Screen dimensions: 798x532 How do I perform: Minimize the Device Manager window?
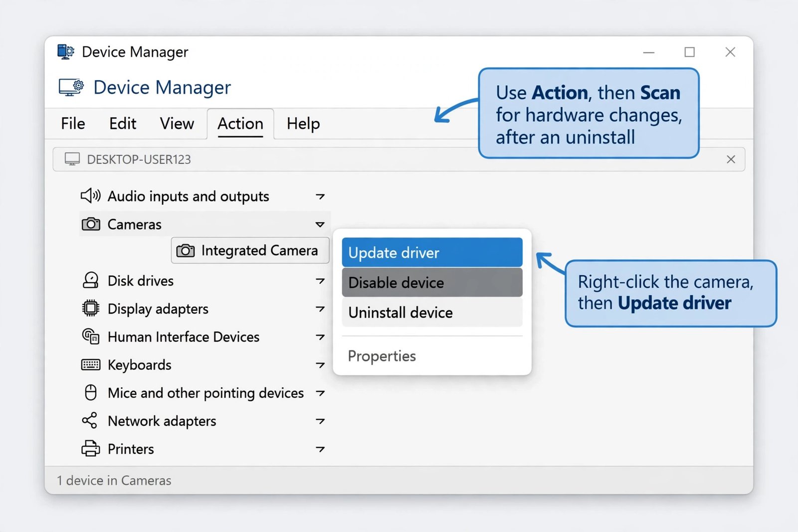[649, 52]
